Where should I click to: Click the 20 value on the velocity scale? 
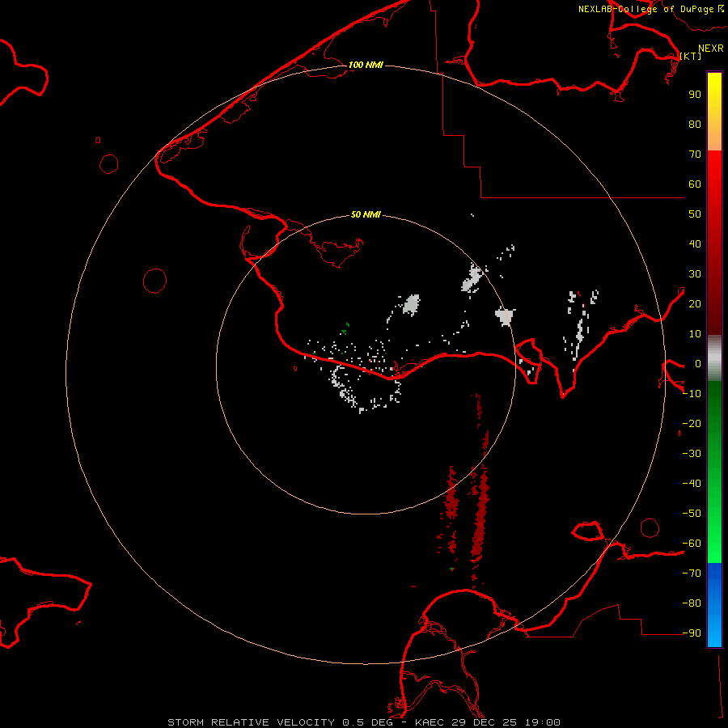[695, 303]
